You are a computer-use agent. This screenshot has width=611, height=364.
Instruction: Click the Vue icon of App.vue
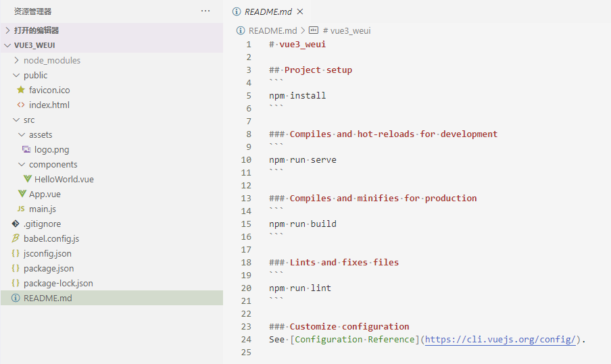point(22,194)
